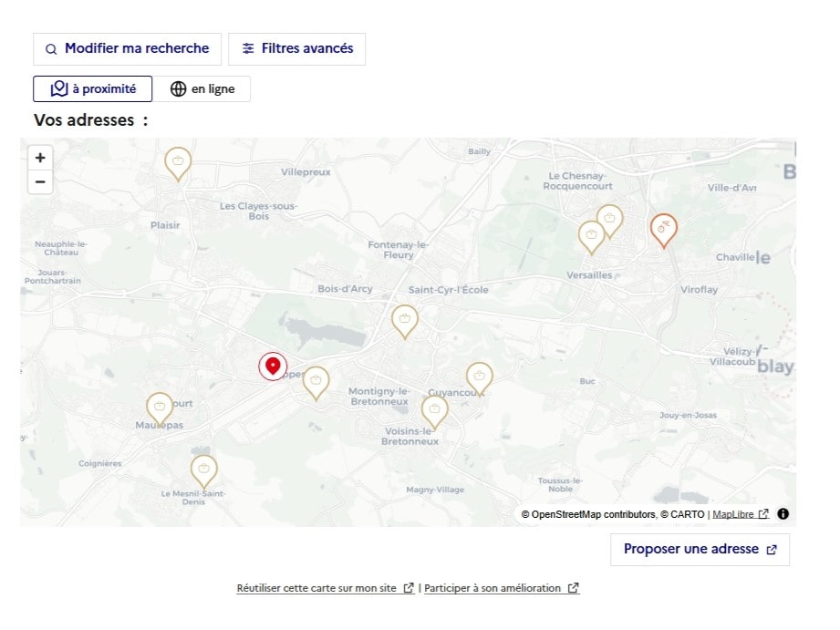Click the marker left of Montigny-le-Bretonneux
840x630 pixels.
tap(316, 381)
